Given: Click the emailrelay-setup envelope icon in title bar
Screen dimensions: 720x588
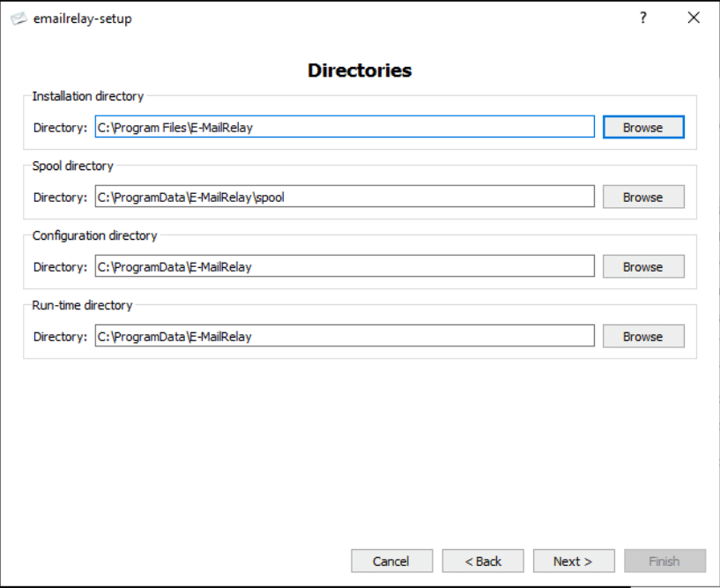Looking at the screenshot, I should point(19,19).
